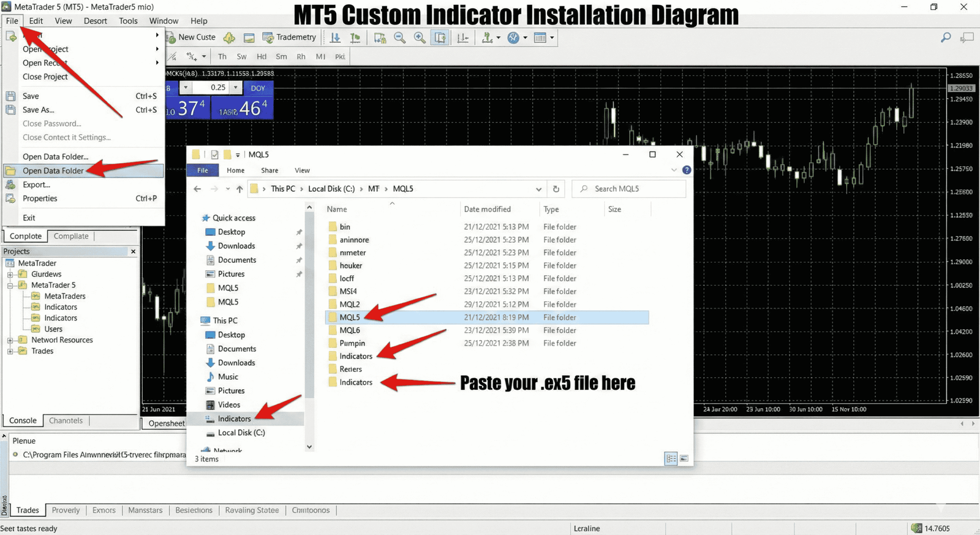The height and width of the screenshot is (535, 980).
Task: Click the calendar grid templates icon
Action: tap(540, 38)
